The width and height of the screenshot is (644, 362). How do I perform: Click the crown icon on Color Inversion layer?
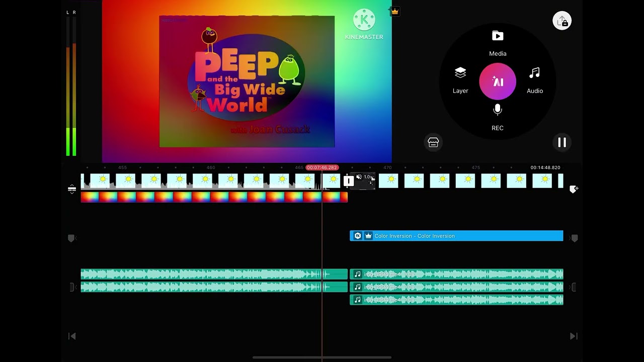pos(368,235)
